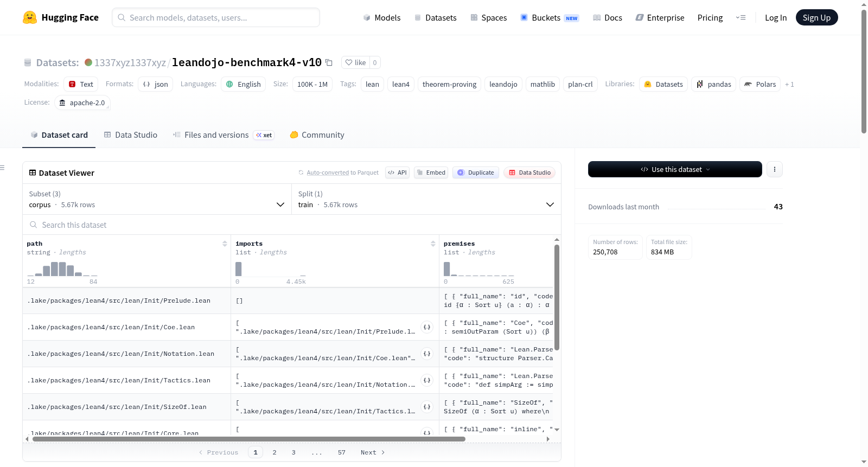868x467 pixels.
Task: Open the more navigation menu icon
Action: tap(741, 17)
